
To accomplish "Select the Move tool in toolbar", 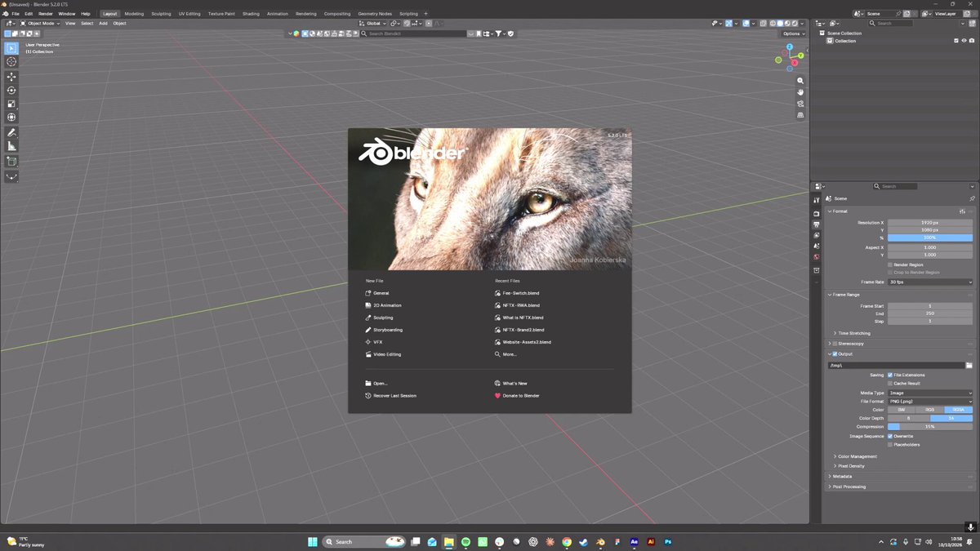I will coord(11,76).
